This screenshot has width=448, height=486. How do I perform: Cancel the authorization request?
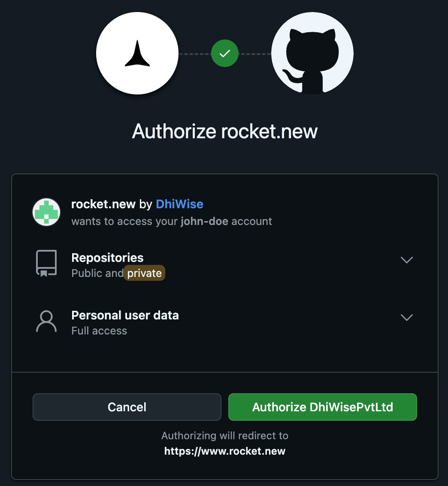coord(127,407)
